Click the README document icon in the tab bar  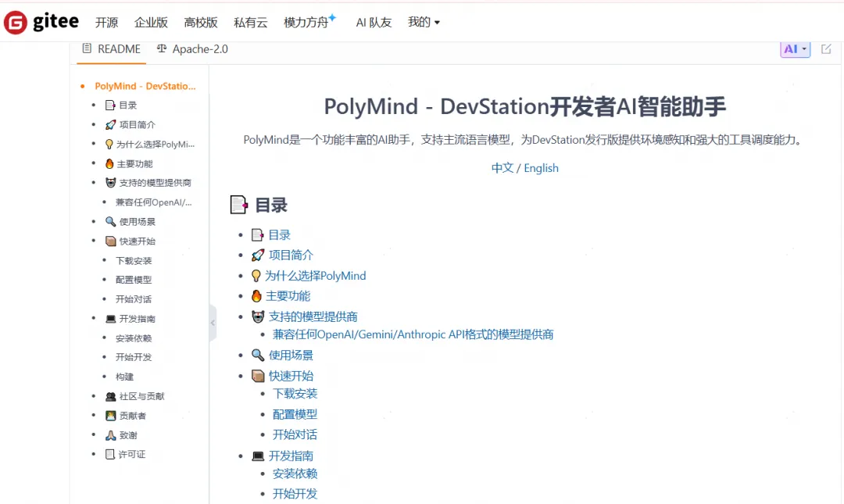pyautogui.click(x=87, y=48)
